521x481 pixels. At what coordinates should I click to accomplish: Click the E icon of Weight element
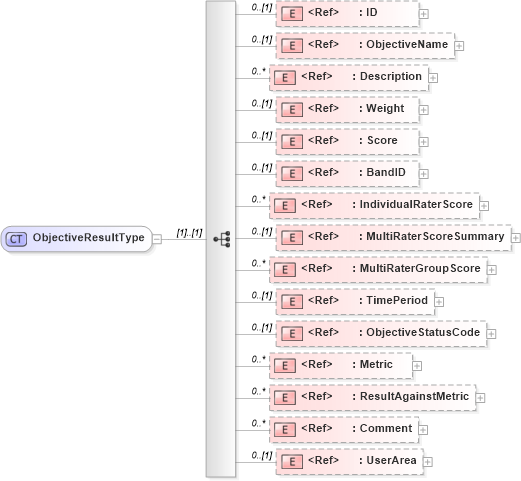292,110
